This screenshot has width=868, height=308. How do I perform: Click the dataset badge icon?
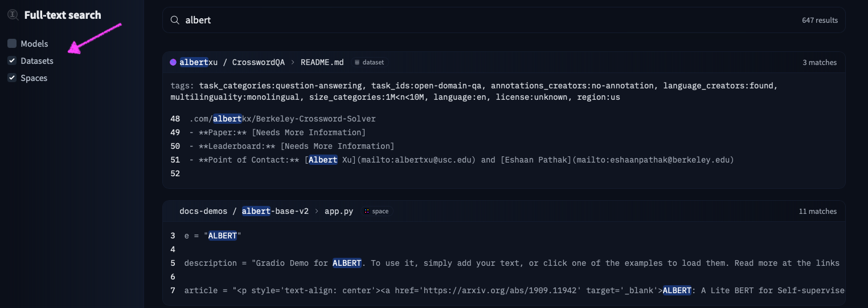[x=357, y=62]
